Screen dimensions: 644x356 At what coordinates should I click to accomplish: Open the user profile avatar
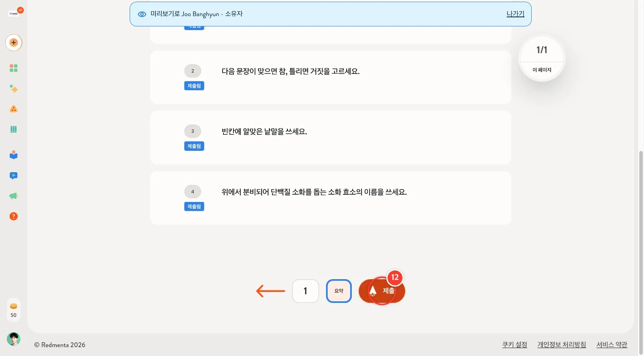point(14,339)
